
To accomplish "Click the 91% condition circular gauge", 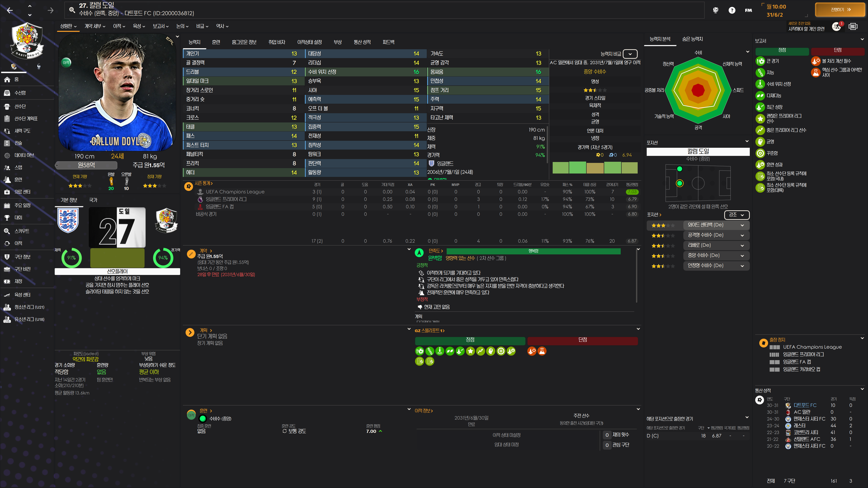I will pos(71,258).
